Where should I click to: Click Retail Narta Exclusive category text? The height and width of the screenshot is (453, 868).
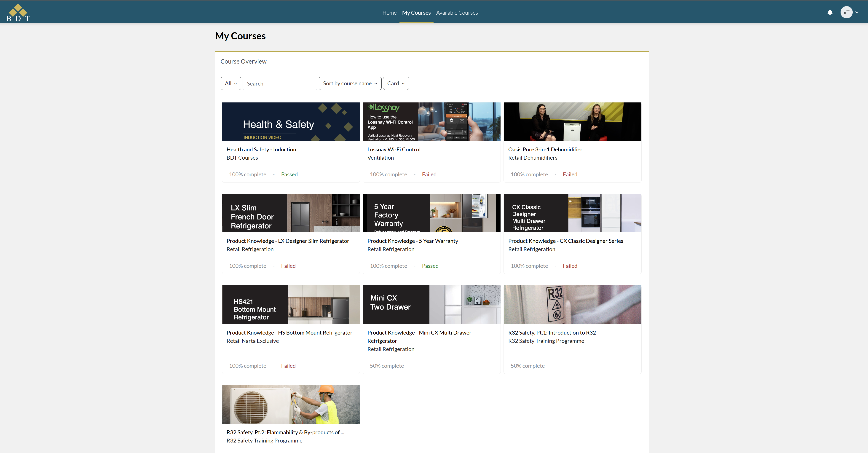tap(252, 341)
